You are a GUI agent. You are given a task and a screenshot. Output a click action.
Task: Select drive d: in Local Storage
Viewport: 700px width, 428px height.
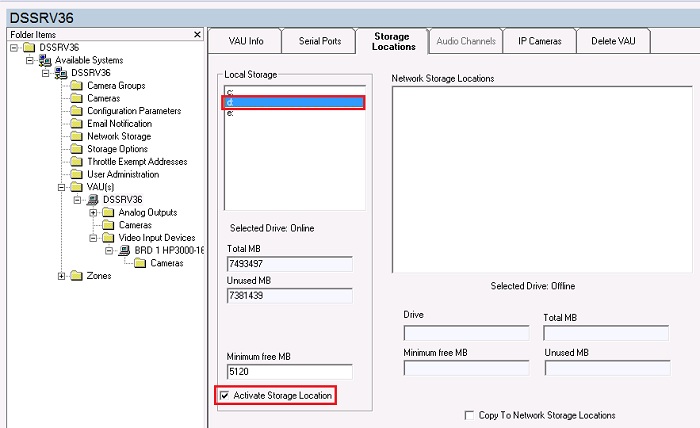click(295, 103)
